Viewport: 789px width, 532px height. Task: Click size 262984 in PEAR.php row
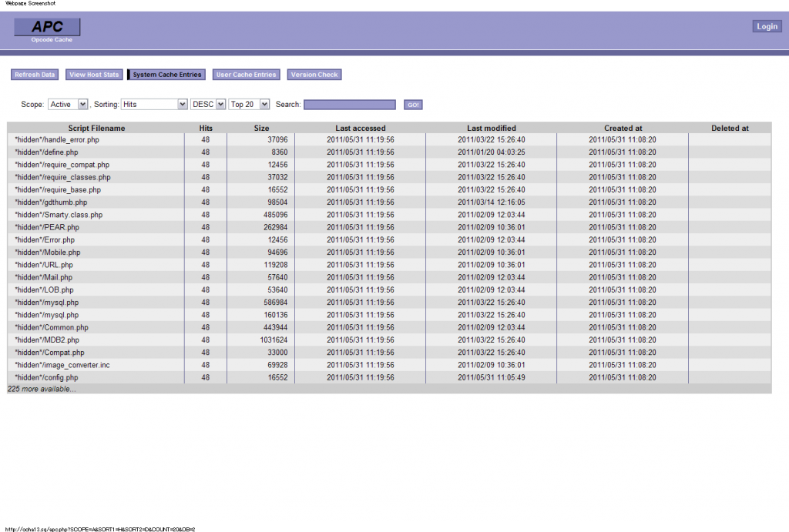click(x=276, y=227)
